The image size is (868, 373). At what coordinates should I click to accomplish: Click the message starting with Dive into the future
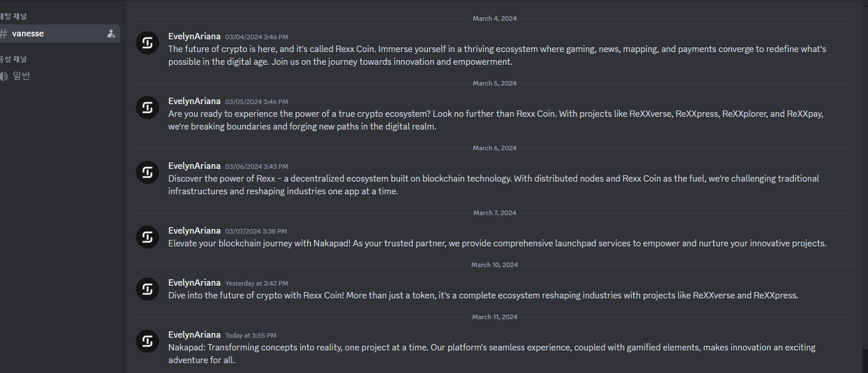(x=483, y=296)
